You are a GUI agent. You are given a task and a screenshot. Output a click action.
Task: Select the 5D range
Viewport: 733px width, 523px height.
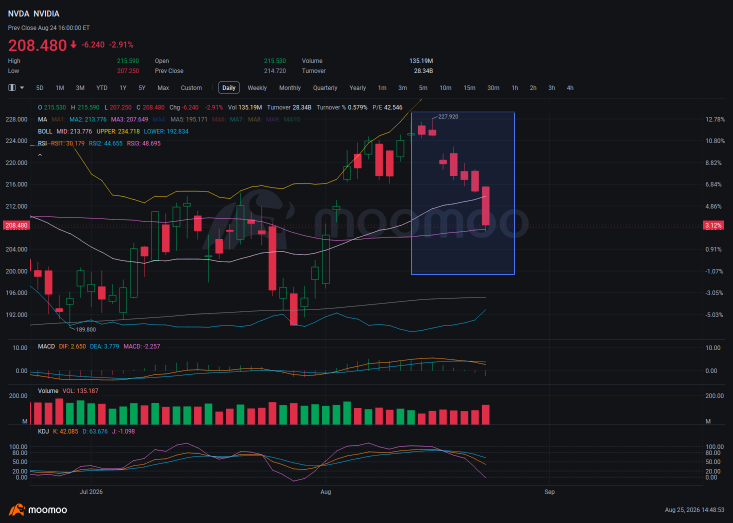40,88
